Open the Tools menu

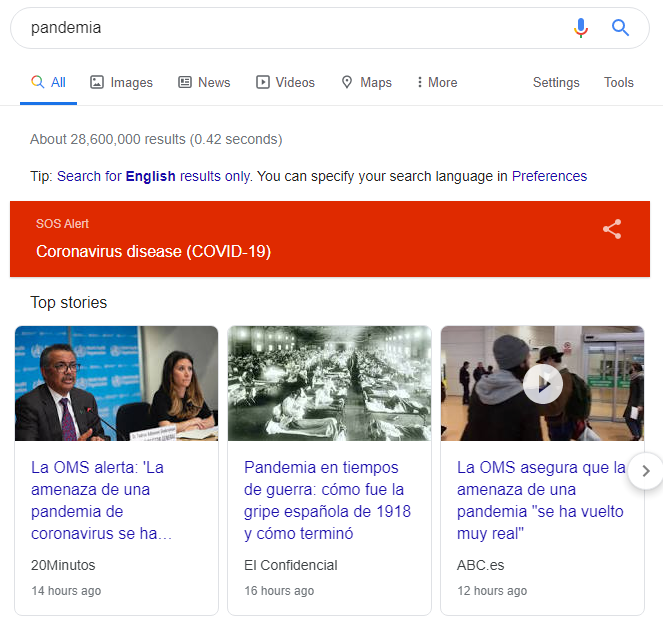619,82
